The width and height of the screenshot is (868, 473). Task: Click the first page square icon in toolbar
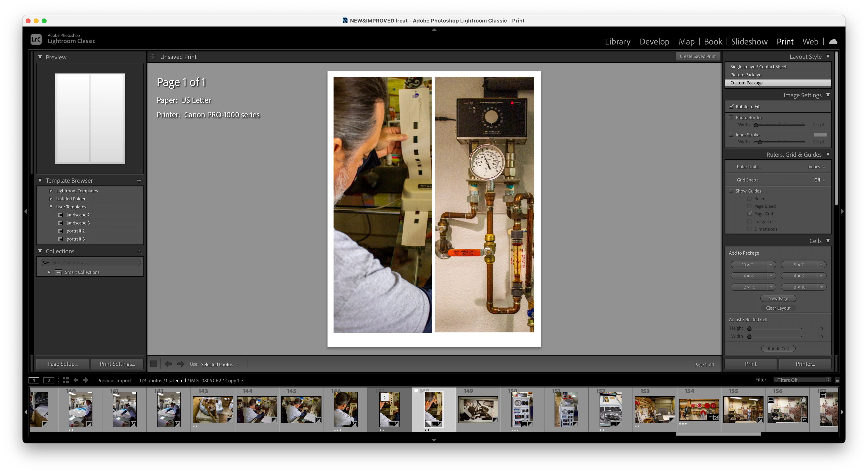[x=154, y=364]
